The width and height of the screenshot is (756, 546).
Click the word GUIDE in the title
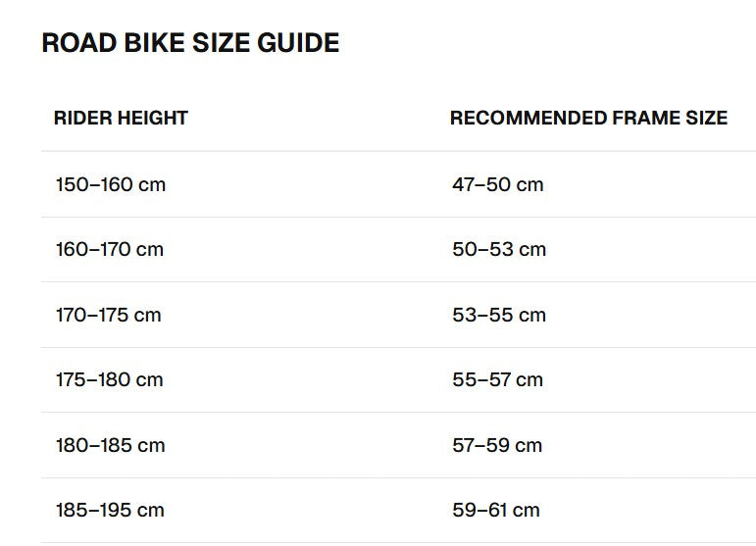coord(298,42)
